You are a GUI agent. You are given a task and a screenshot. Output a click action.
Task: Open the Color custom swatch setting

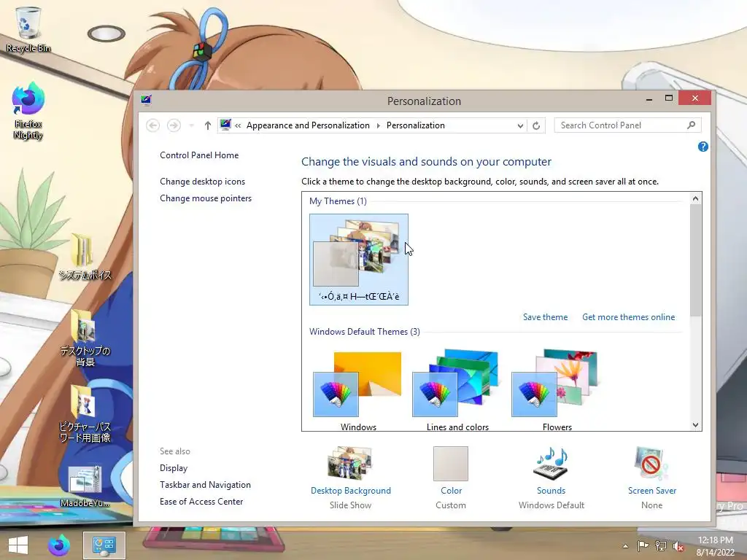pos(451,463)
